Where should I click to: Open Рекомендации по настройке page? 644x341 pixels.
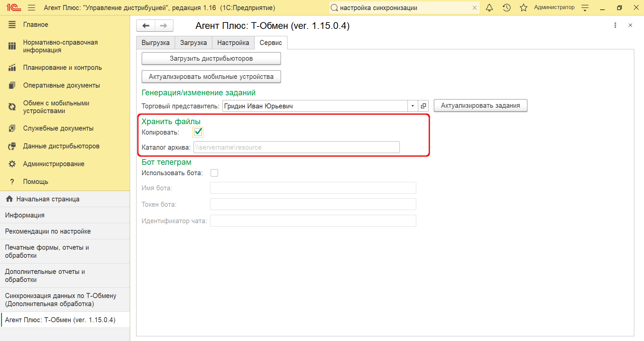pyautogui.click(x=65, y=231)
